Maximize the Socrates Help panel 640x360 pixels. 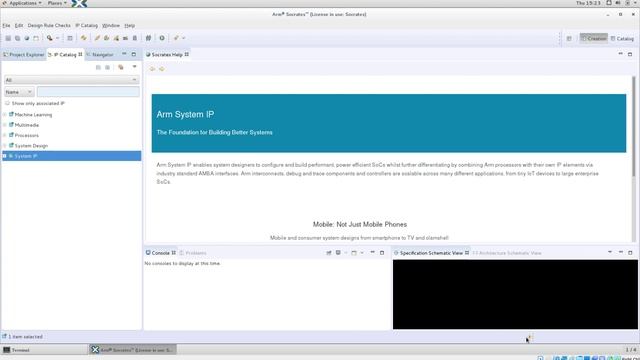pyautogui.click(x=630, y=54)
